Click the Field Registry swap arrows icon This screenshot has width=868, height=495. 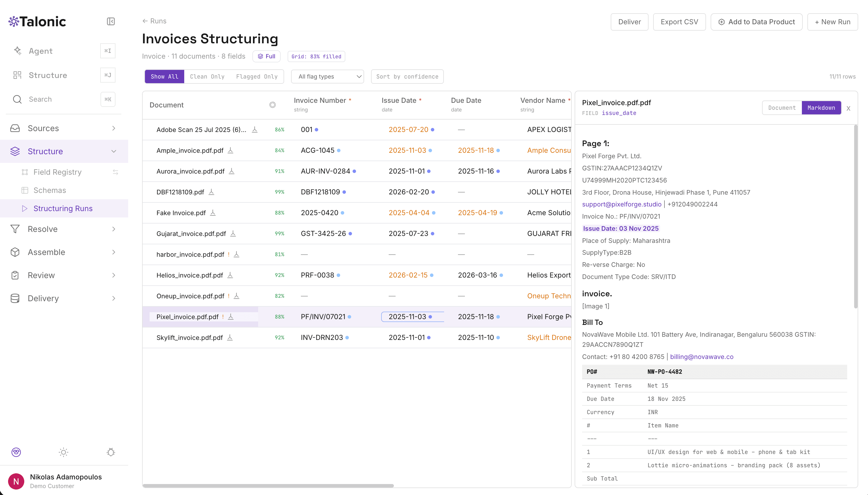pyautogui.click(x=116, y=172)
